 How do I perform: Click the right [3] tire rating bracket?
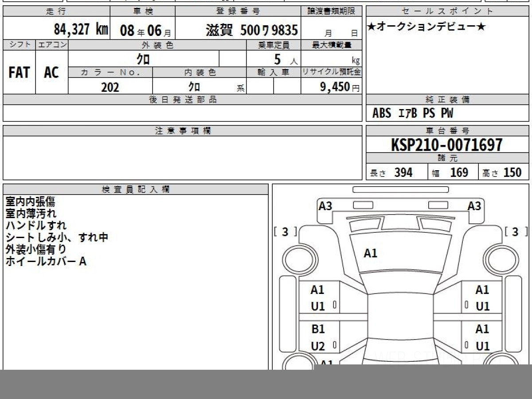point(516,232)
